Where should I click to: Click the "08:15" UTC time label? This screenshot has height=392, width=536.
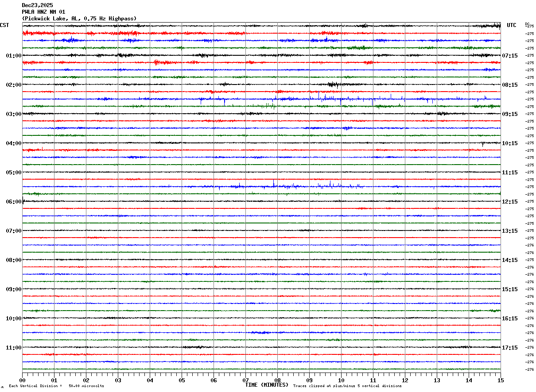tap(510, 85)
